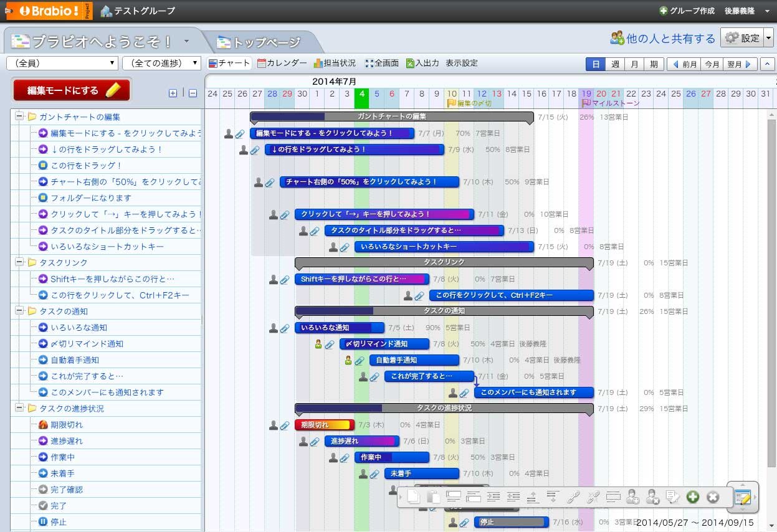777x532 pixels.
Task: Click the 他の人と共有する link
Action: [x=663, y=39]
